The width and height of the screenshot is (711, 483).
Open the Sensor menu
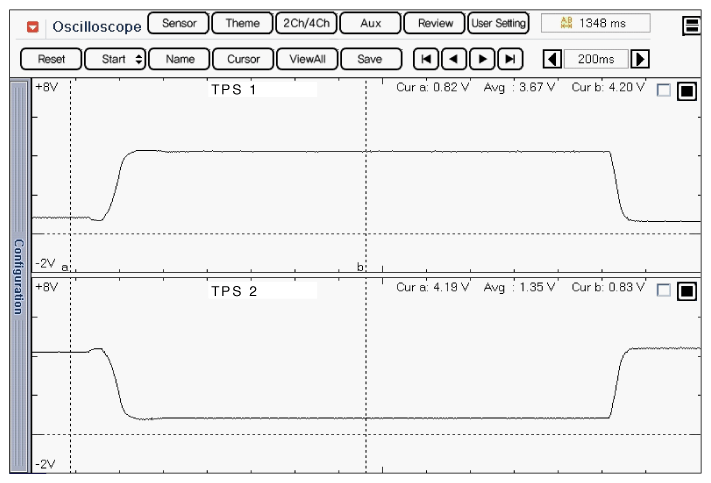point(179,23)
